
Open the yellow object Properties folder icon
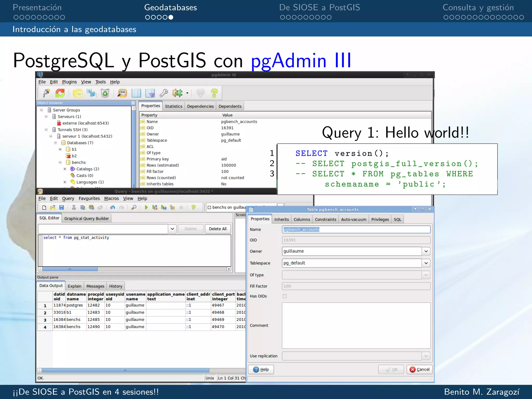coord(77,93)
